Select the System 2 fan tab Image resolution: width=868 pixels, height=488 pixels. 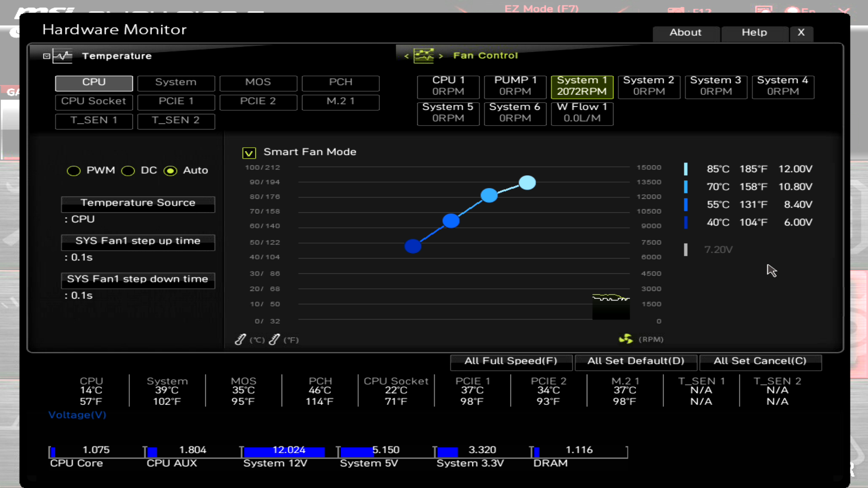pos(648,86)
